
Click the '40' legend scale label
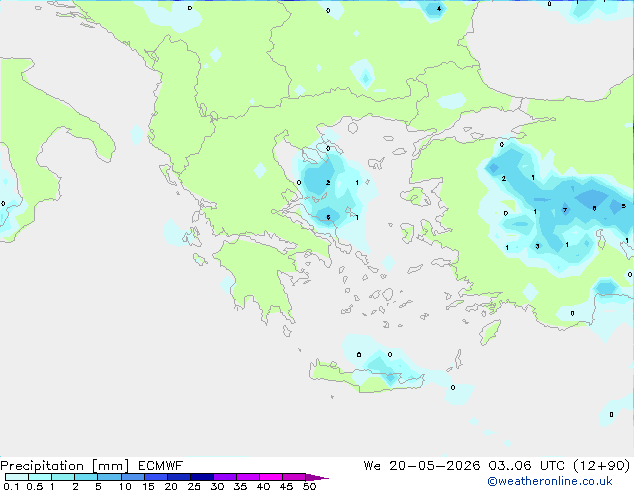coord(263,486)
